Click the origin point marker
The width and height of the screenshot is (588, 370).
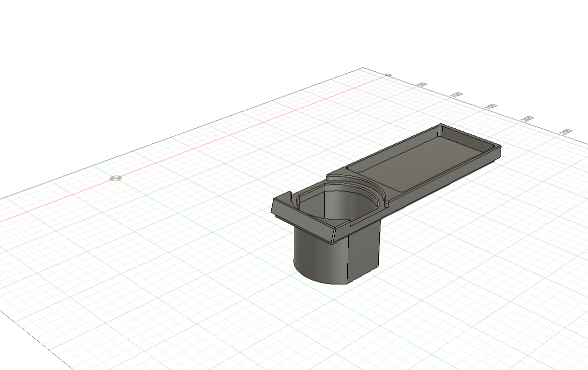[115, 177]
